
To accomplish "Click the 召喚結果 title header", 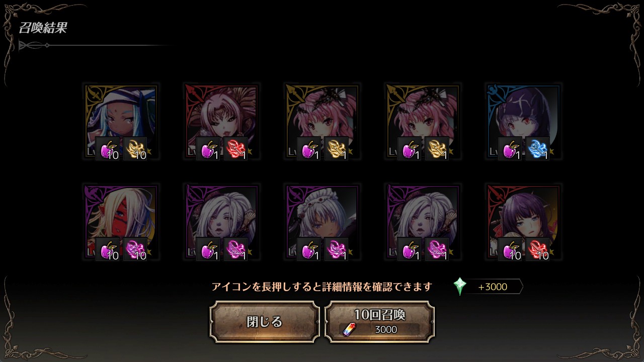I will click(43, 28).
